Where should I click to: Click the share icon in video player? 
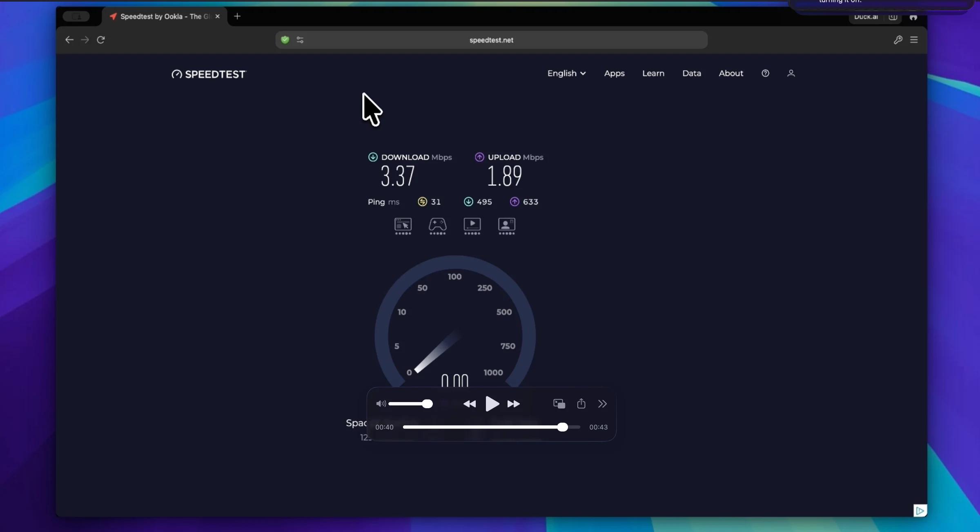[581, 404]
